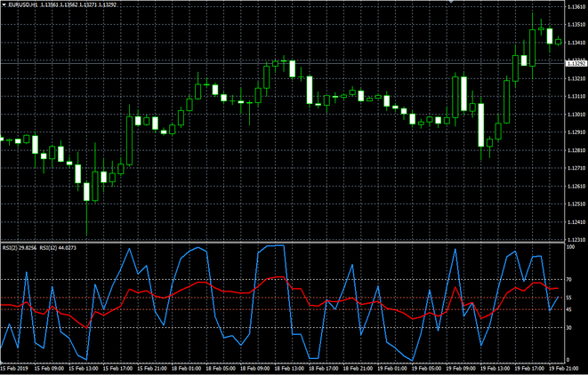The width and height of the screenshot is (588, 375).
Task: Click the 18 Feb 21:00 time label
Action: click(x=358, y=369)
